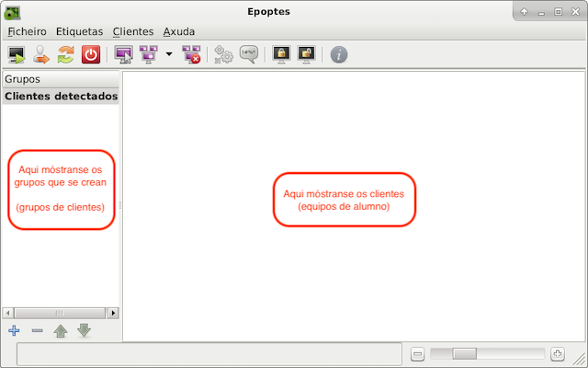Open the Clientes menu
The height and width of the screenshot is (368, 588).
click(132, 31)
